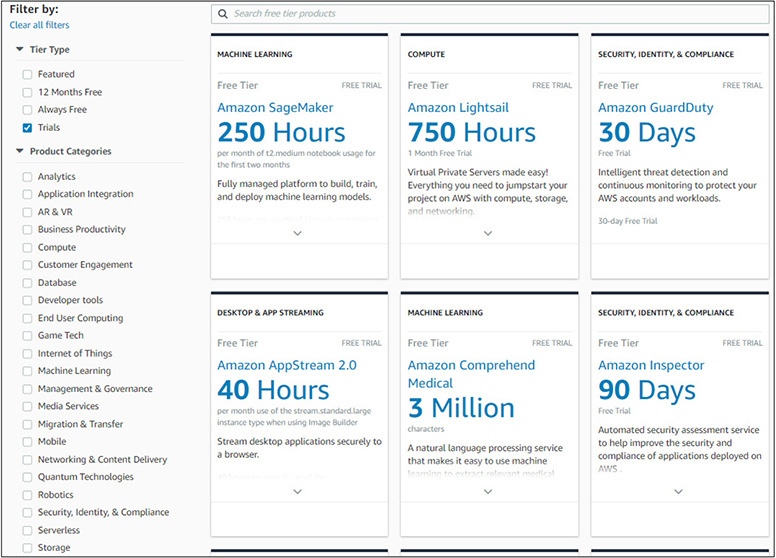The height and width of the screenshot is (558, 776).
Task: Focus the Search free tier products field
Action: (490, 14)
